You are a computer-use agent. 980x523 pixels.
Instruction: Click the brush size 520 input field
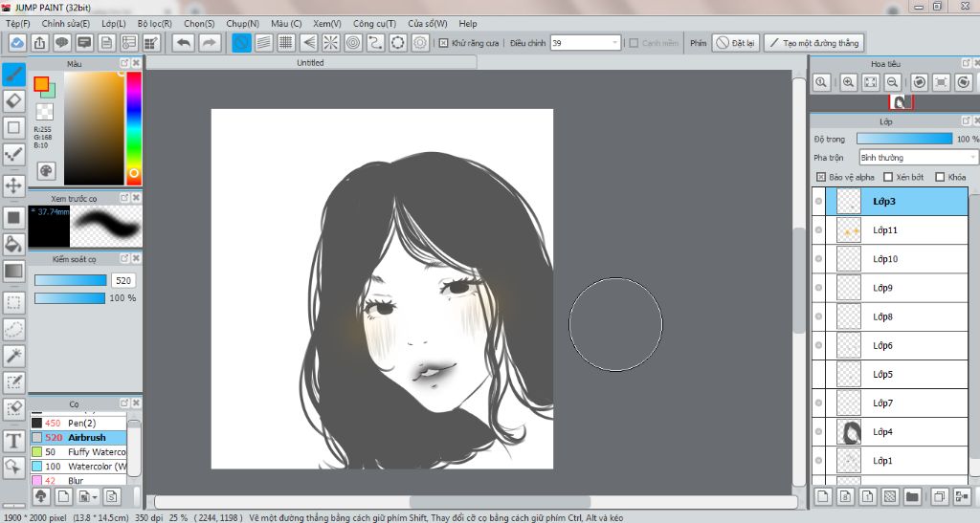pos(123,280)
